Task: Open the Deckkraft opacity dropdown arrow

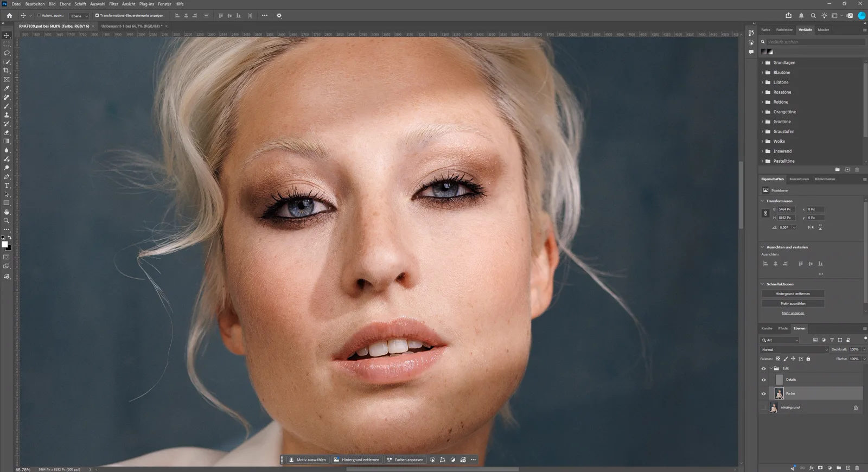Action: 864,349
